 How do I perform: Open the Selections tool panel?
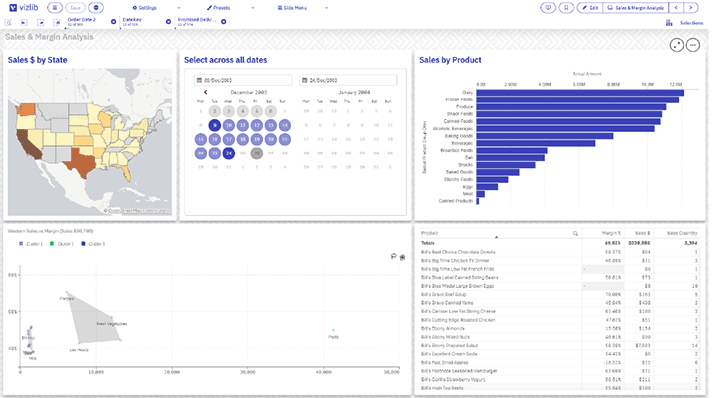pyautogui.click(x=691, y=23)
